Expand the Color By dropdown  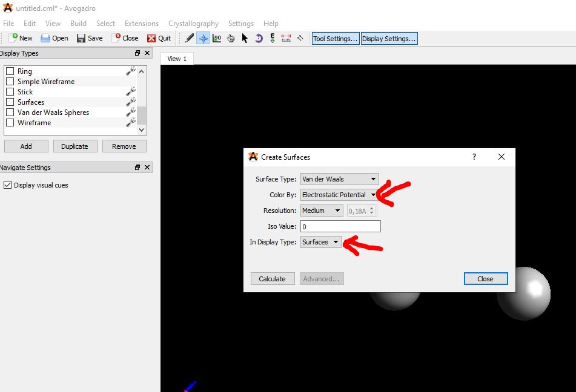tap(339, 195)
